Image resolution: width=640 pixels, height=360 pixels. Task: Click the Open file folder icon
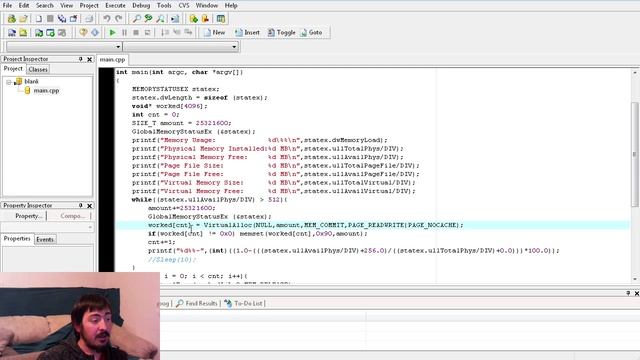click(23, 19)
